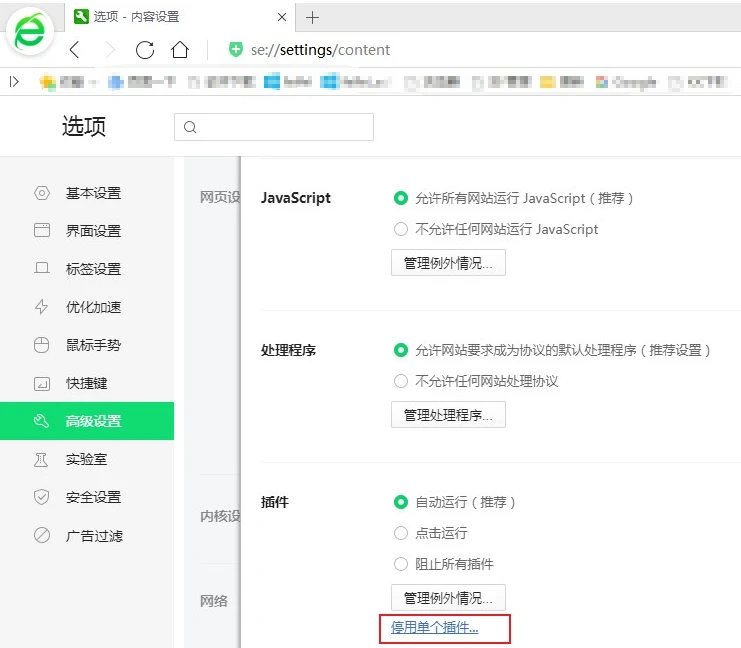The image size is (741, 648).
Task: Click the green shield security icon
Action: coord(236,50)
